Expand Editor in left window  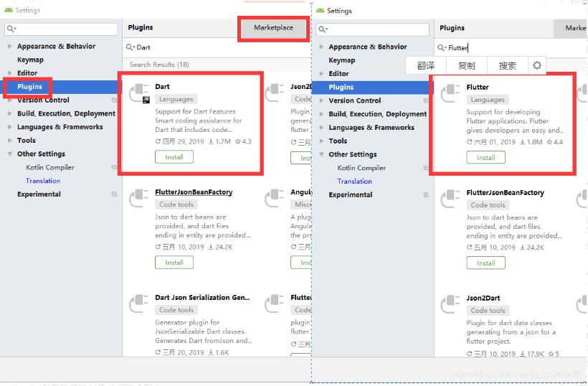pos(10,72)
